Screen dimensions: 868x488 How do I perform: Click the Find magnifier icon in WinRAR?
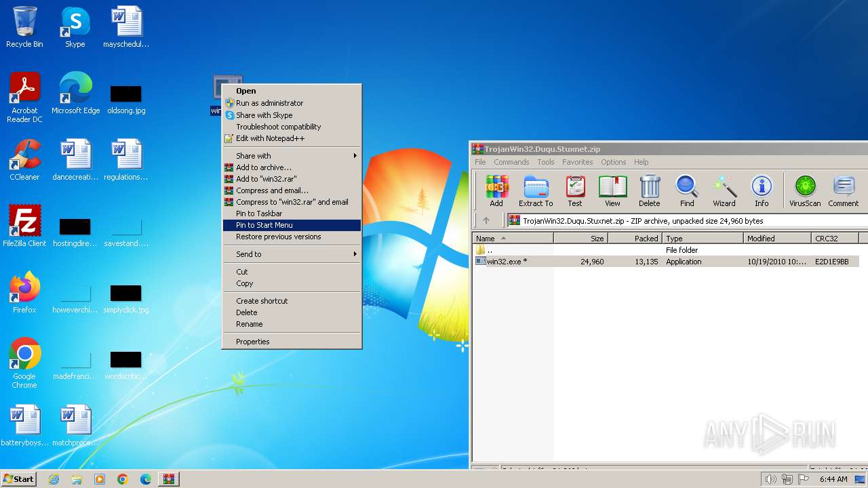pyautogui.click(x=687, y=190)
